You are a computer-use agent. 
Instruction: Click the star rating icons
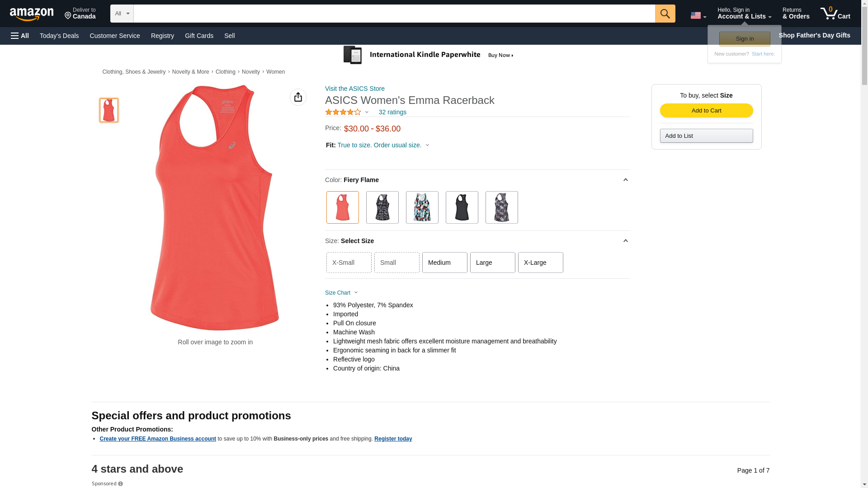click(343, 112)
